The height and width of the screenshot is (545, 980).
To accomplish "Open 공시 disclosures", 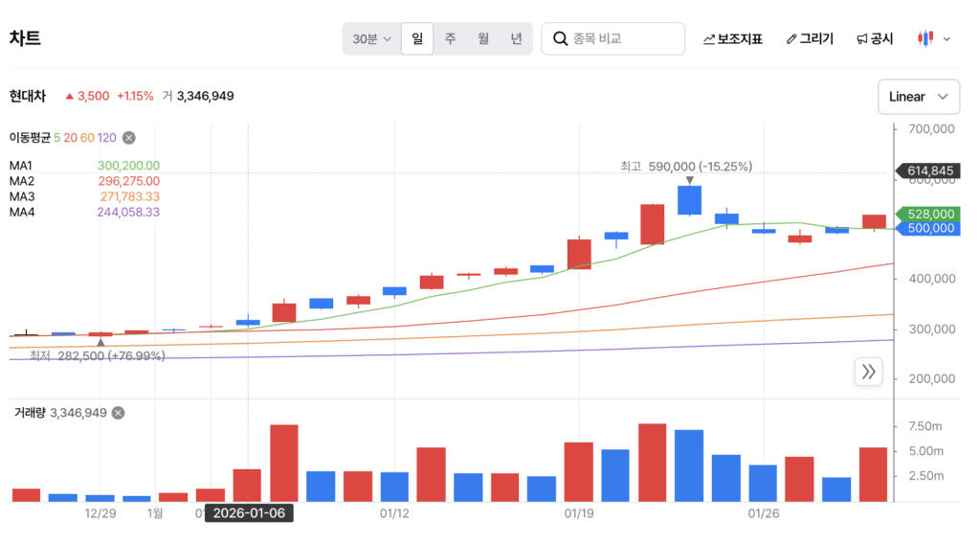I will (x=875, y=39).
